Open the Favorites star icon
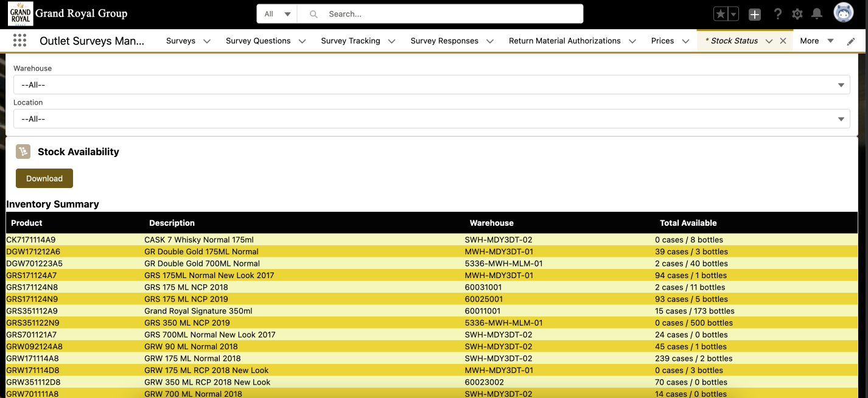Viewport: 868px width, 398px height. [720, 14]
